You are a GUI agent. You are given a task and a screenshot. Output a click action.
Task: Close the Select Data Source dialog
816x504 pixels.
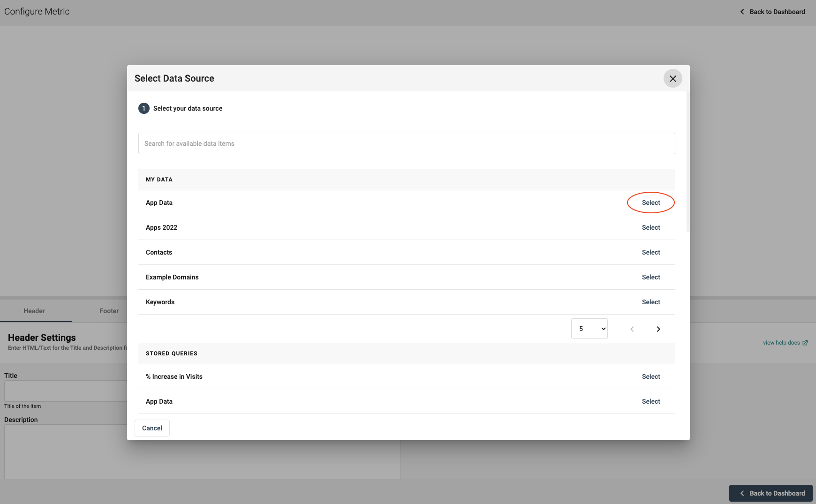pos(672,78)
